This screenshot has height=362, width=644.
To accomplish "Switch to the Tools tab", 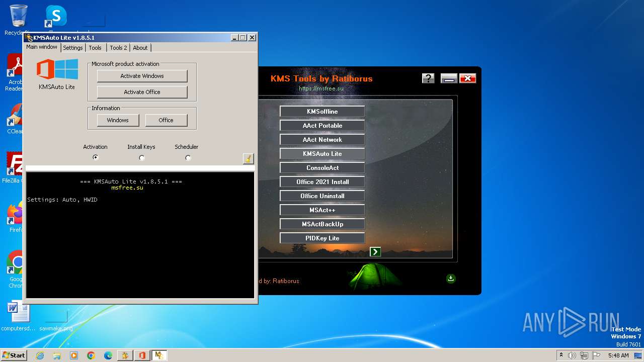I will [x=95, y=48].
